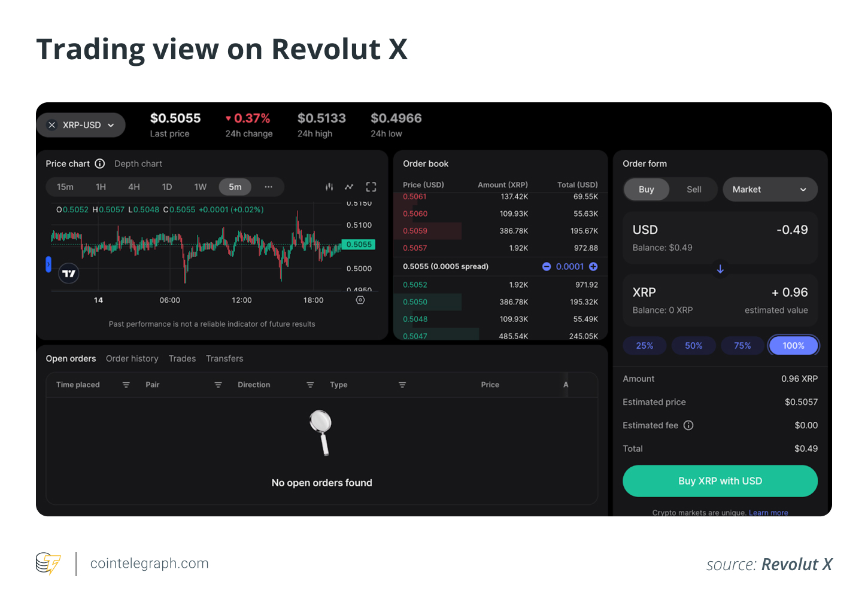Set order amount to 100%
Screen dimensions: 868x612
point(793,346)
